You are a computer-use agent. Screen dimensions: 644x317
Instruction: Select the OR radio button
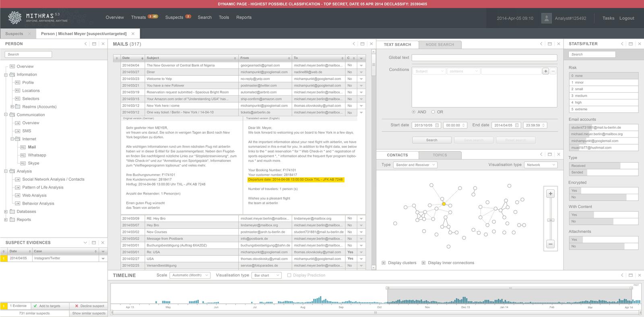click(x=433, y=112)
